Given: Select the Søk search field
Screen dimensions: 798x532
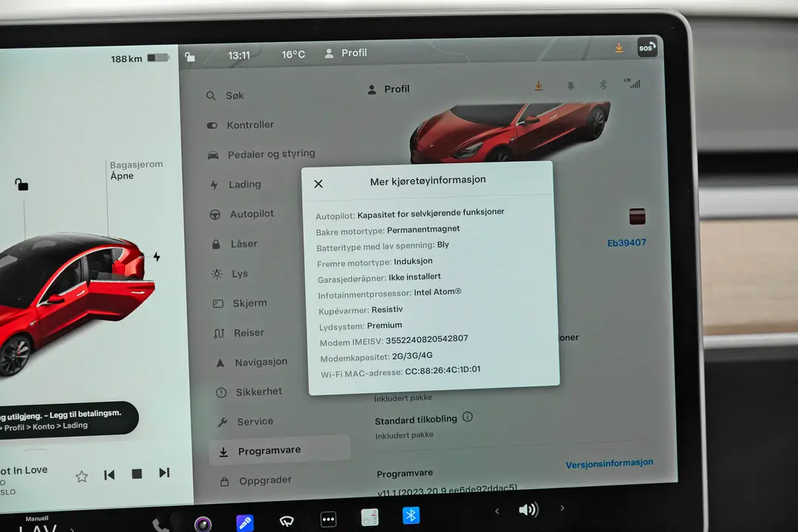Looking at the screenshot, I should [x=225, y=96].
